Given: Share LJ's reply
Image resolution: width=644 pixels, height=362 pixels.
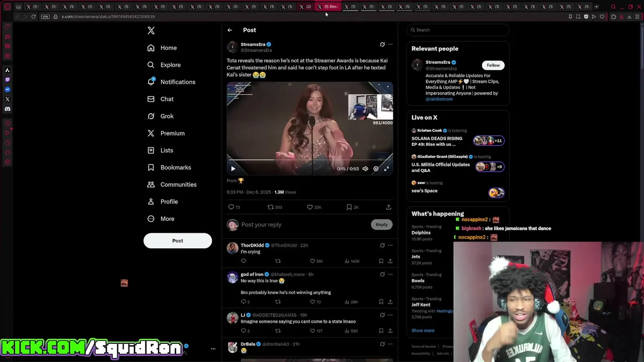Looking at the screenshot, I should pyautogui.click(x=390, y=331).
